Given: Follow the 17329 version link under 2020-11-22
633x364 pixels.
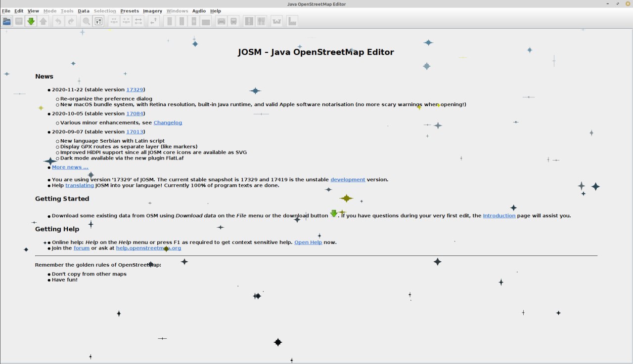Looking at the screenshot, I should (x=135, y=89).
